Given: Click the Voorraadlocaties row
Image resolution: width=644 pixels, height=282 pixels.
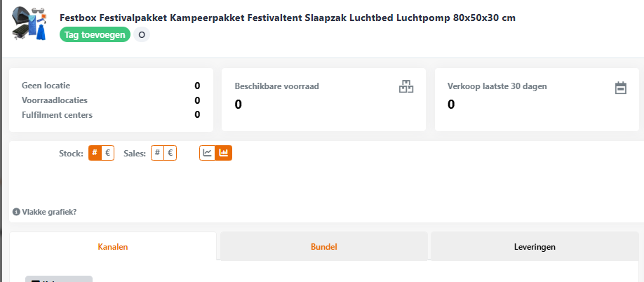Looking at the screenshot, I should (x=111, y=100).
